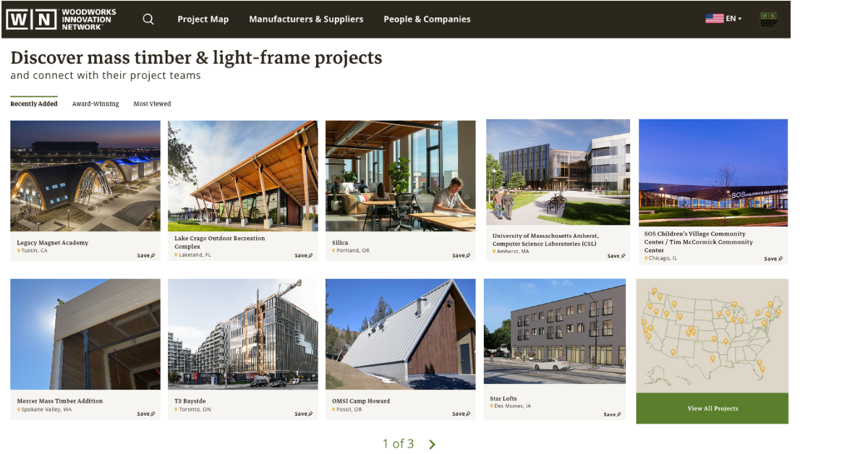Expand the EN language dropdown
Image resolution: width=868 pixels, height=454 pixels.
[x=734, y=19]
